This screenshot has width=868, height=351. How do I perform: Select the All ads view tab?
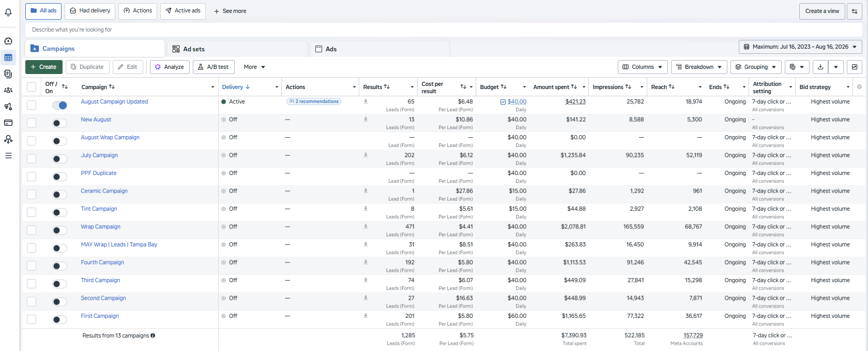click(x=43, y=11)
